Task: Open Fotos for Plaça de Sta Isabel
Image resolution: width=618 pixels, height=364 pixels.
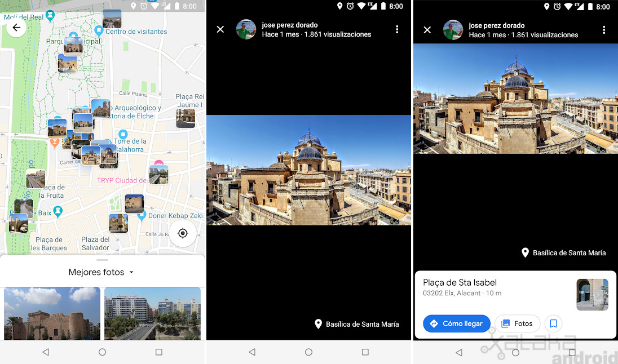Action: [x=517, y=323]
